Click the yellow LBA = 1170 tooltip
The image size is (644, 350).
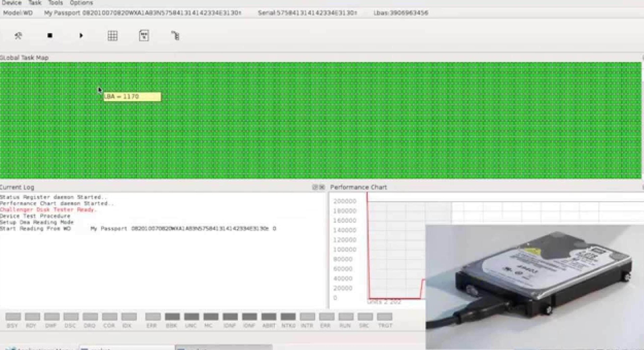[132, 97]
